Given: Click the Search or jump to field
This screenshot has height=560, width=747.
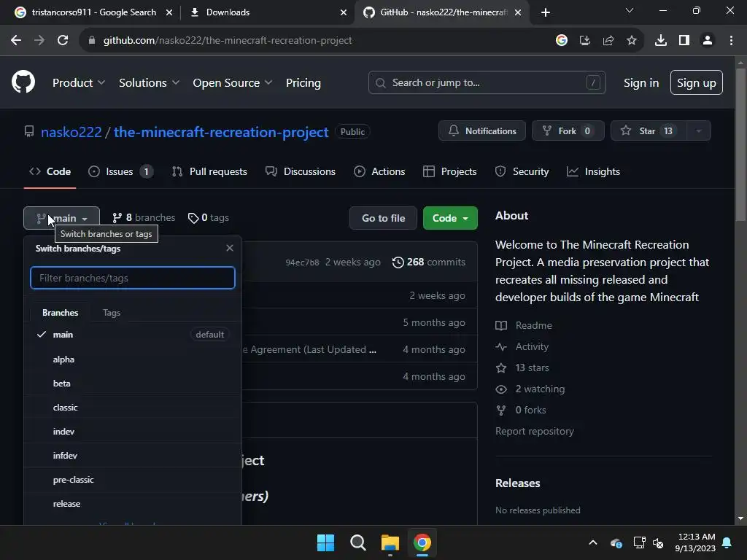Looking at the screenshot, I should [x=487, y=83].
